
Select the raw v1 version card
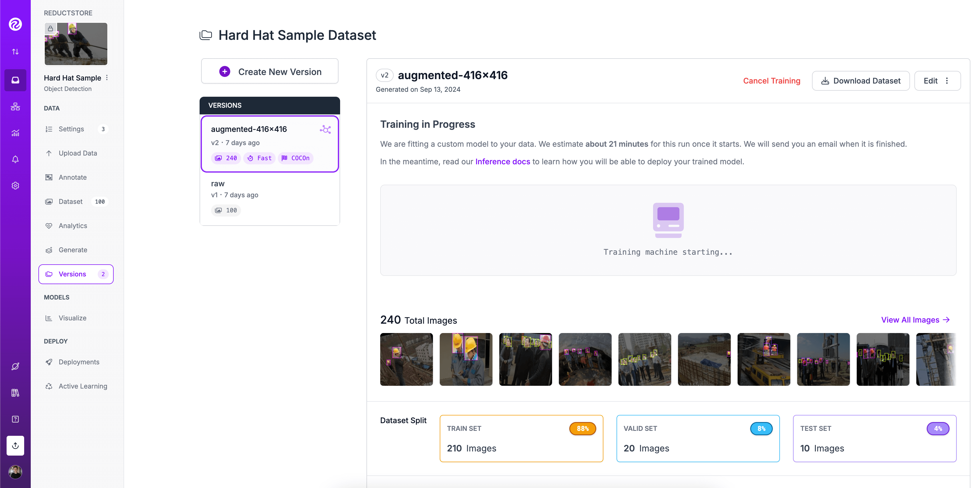(x=270, y=196)
